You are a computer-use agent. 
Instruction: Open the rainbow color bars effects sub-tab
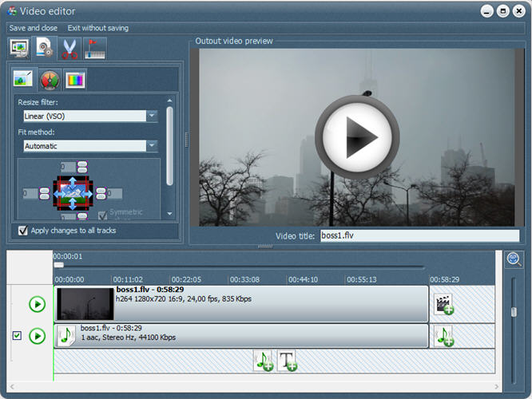pyautogui.click(x=75, y=80)
